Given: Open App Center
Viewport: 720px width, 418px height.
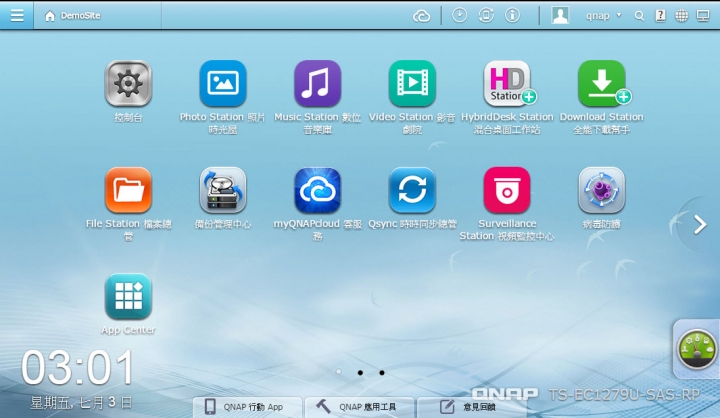Looking at the screenshot, I should click(x=128, y=296).
